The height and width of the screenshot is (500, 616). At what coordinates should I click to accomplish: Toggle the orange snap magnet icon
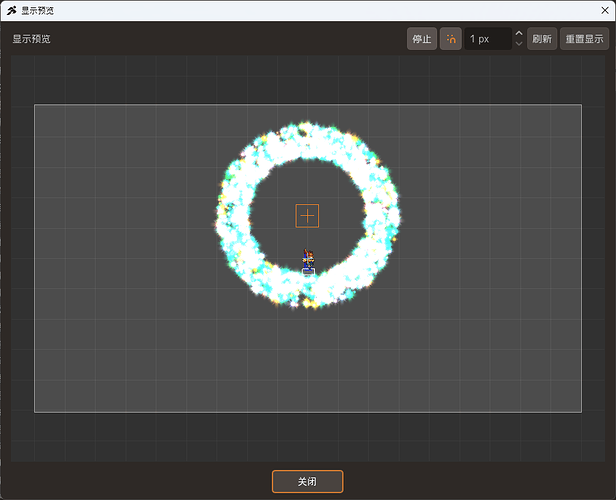(x=451, y=39)
